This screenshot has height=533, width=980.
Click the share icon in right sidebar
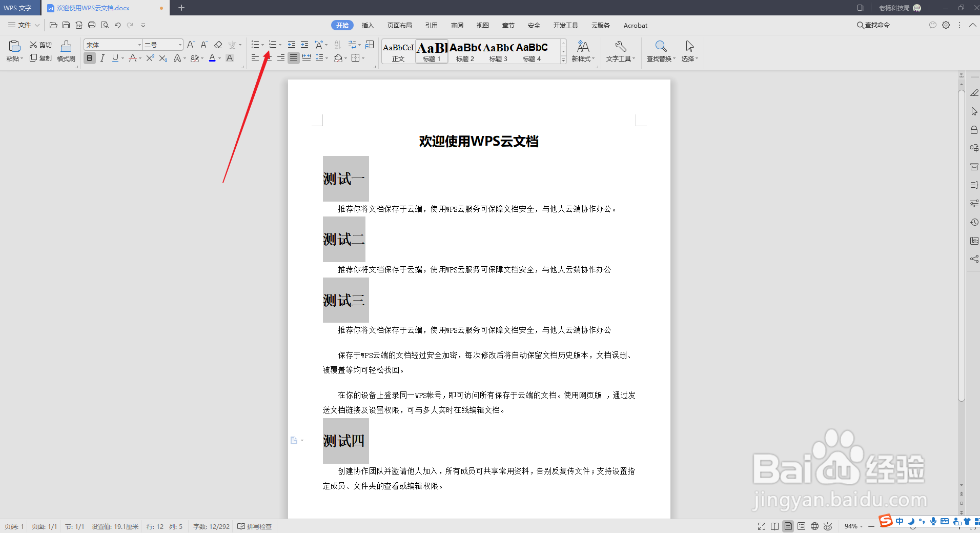coord(974,259)
